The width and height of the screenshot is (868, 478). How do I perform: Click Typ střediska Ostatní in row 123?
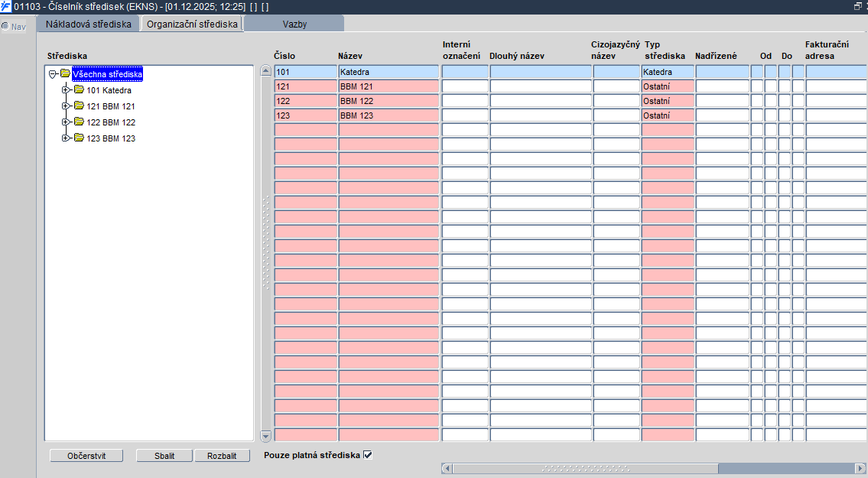pos(668,115)
